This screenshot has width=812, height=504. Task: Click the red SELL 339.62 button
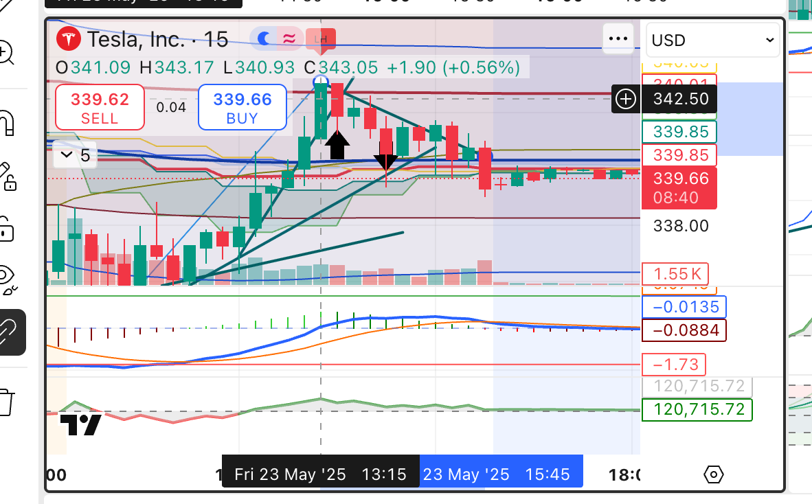click(x=100, y=107)
